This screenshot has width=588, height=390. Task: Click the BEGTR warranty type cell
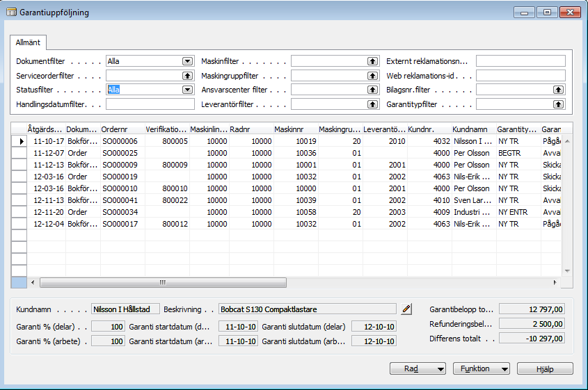[x=518, y=153]
